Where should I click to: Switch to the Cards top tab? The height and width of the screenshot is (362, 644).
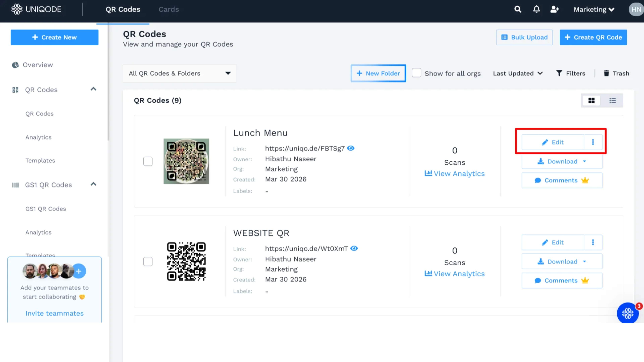click(169, 10)
